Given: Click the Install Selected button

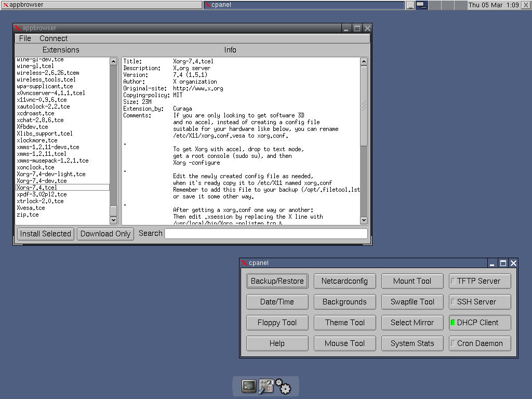Looking at the screenshot, I should click(46, 234).
